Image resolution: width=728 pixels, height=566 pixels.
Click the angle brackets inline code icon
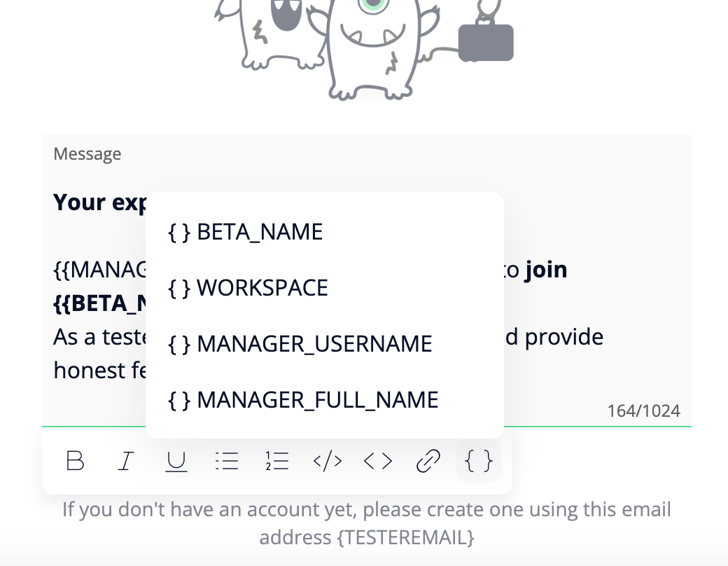(378, 461)
